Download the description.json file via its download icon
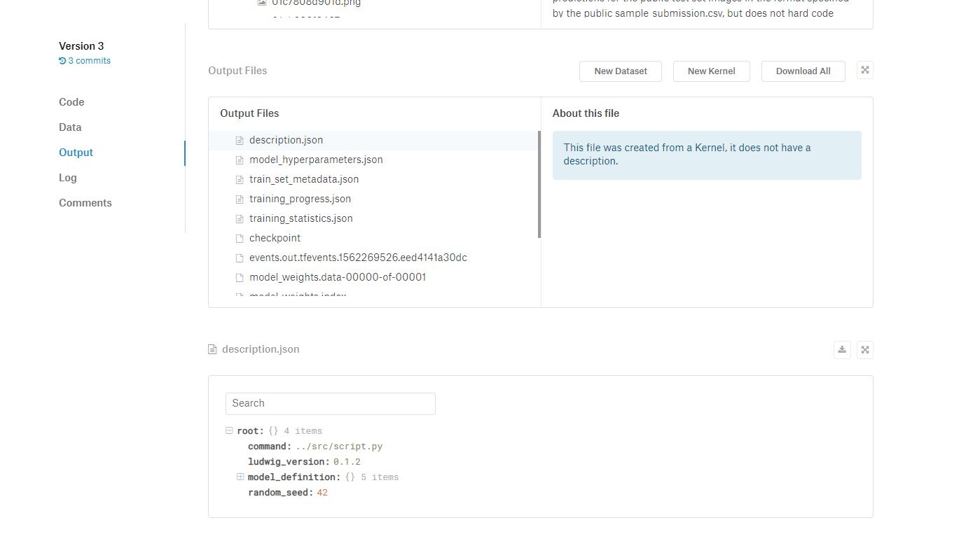Image resolution: width=980 pixels, height=555 pixels. [x=842, y=349]
